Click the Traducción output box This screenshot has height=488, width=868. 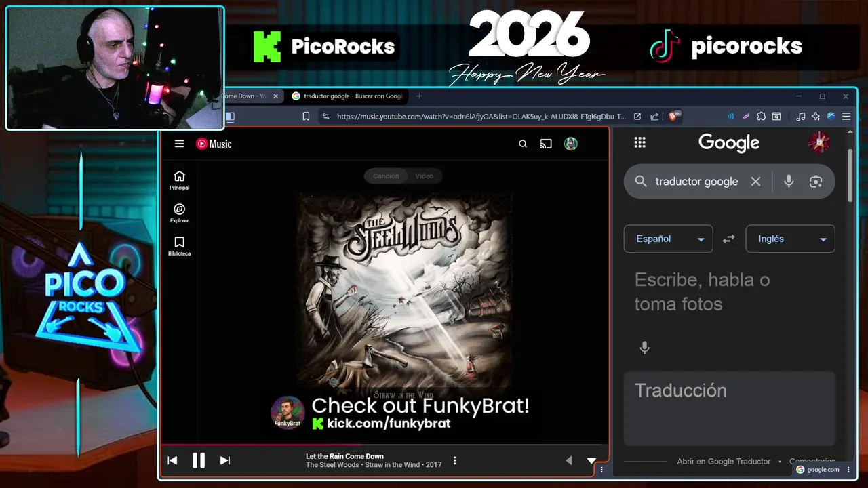click(x=729, y=409)
